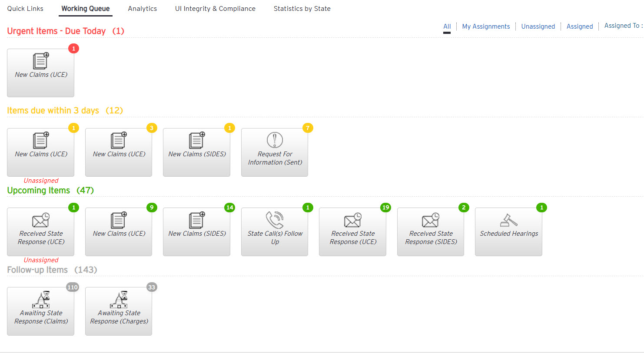The height and width of the screenshot is (353, 644).
Task: Open the unassigned New Claims (UCE) icon due within 3 days
Action: tap(41, 140)
